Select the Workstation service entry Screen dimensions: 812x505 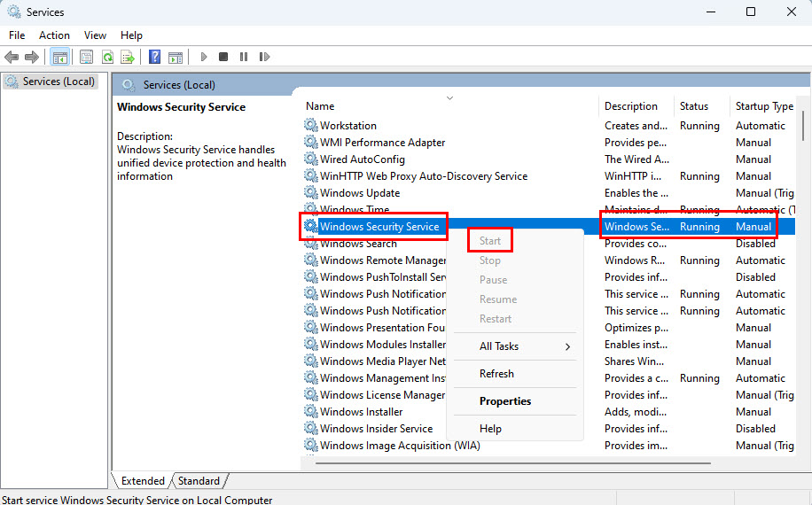(347, 126)
